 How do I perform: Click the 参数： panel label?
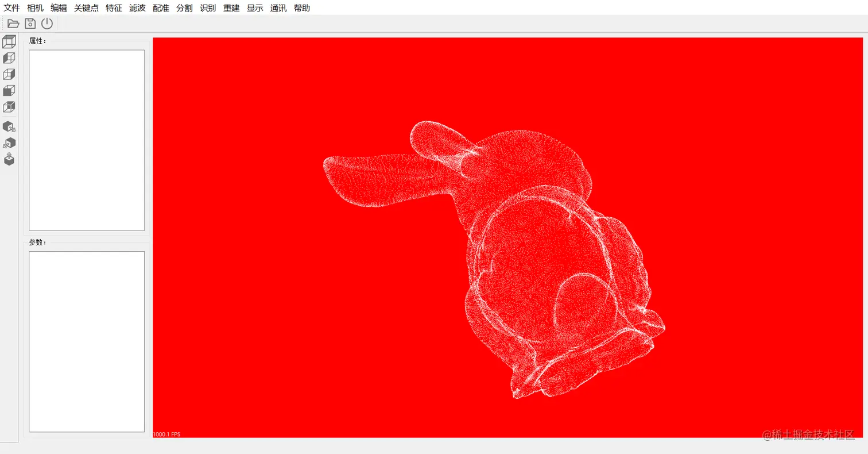38,242
